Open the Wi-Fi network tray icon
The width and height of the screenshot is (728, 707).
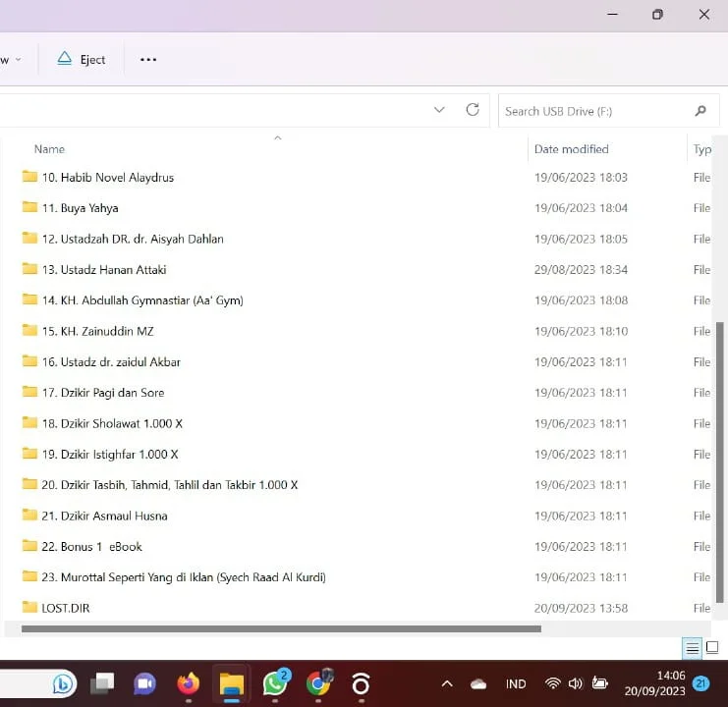pyautogui.click(x=552, y=683)
